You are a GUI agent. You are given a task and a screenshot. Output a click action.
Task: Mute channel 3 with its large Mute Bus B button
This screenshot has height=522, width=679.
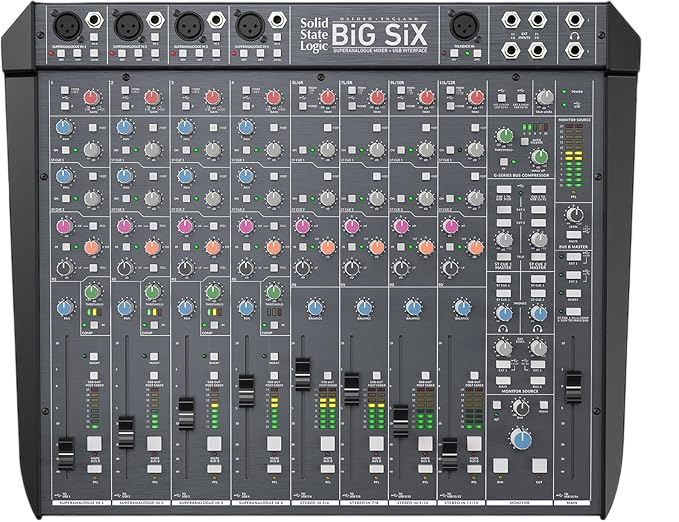[x=214, y=444]
